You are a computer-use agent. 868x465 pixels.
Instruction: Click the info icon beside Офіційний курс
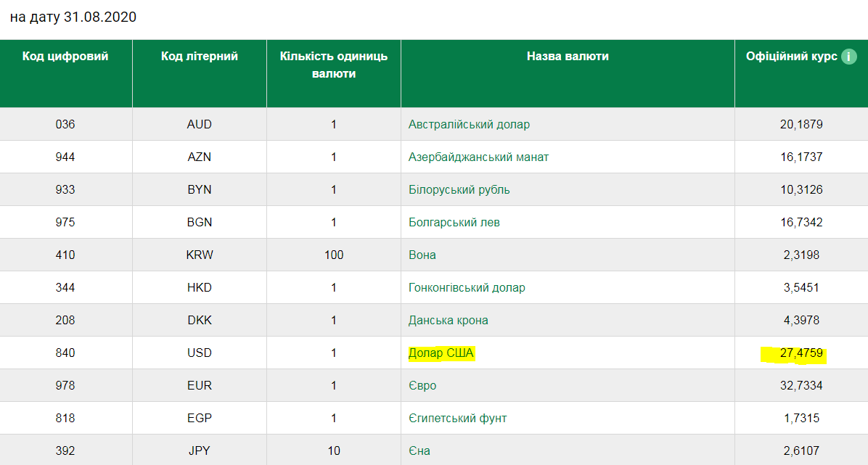848,57
